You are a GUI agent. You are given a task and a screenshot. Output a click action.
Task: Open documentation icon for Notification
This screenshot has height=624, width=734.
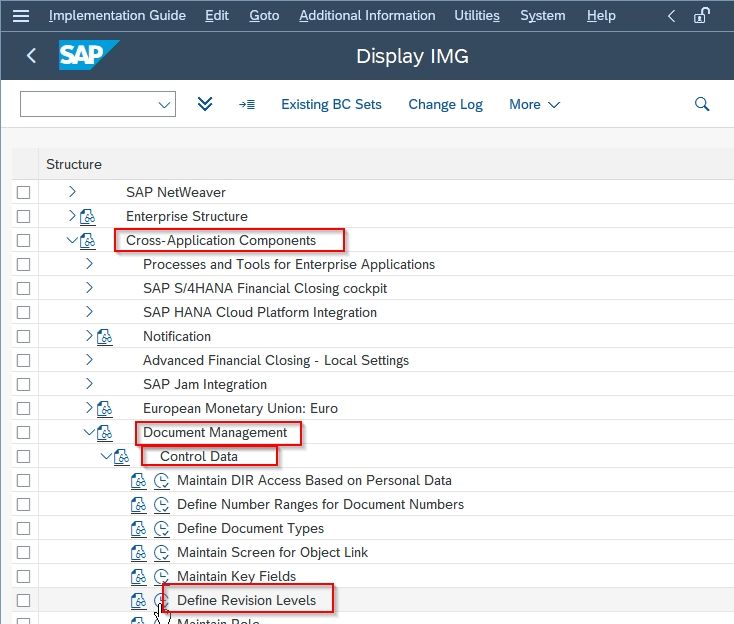[x=104, y=337]
